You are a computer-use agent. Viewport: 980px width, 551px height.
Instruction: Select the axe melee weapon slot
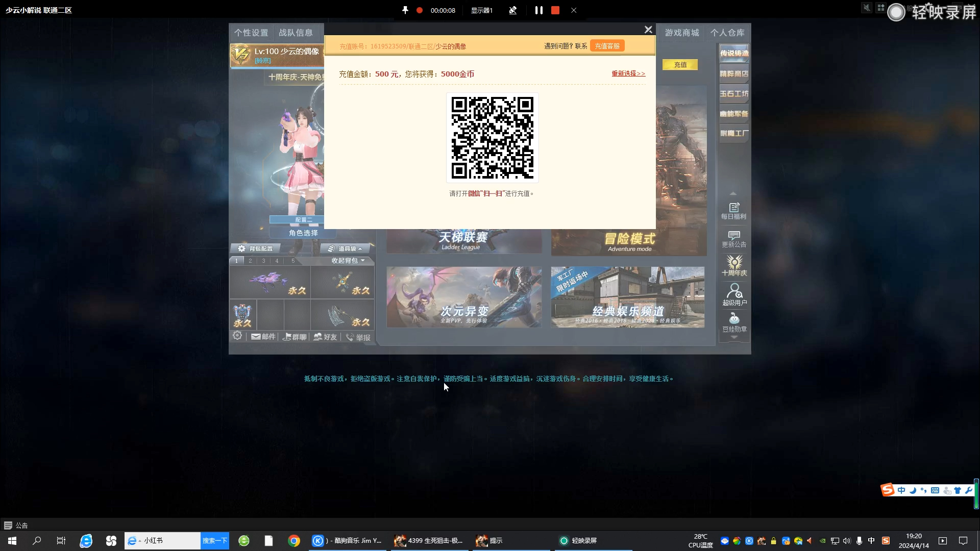(x=342, y=315)
